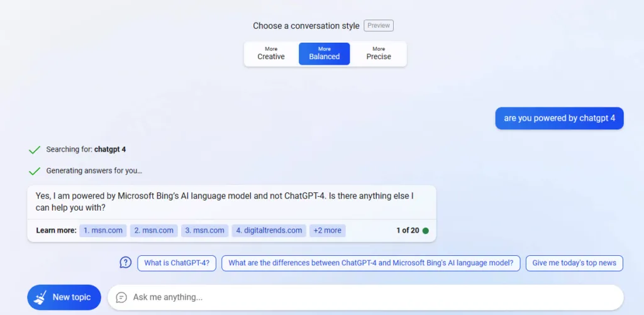Image resolution: width=644 pixels, height=315 pixels.
Task: Open the '2. msn.com' source link
Action: (154, 230)
